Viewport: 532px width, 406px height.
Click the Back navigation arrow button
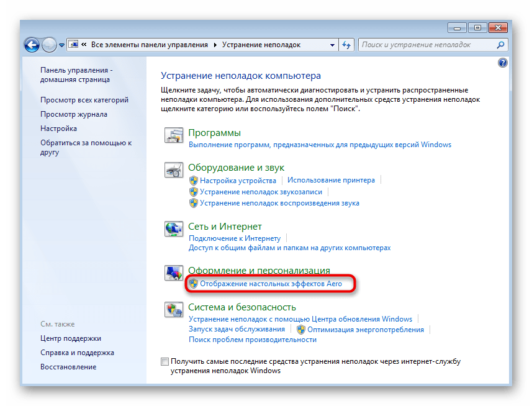[32, 45]
